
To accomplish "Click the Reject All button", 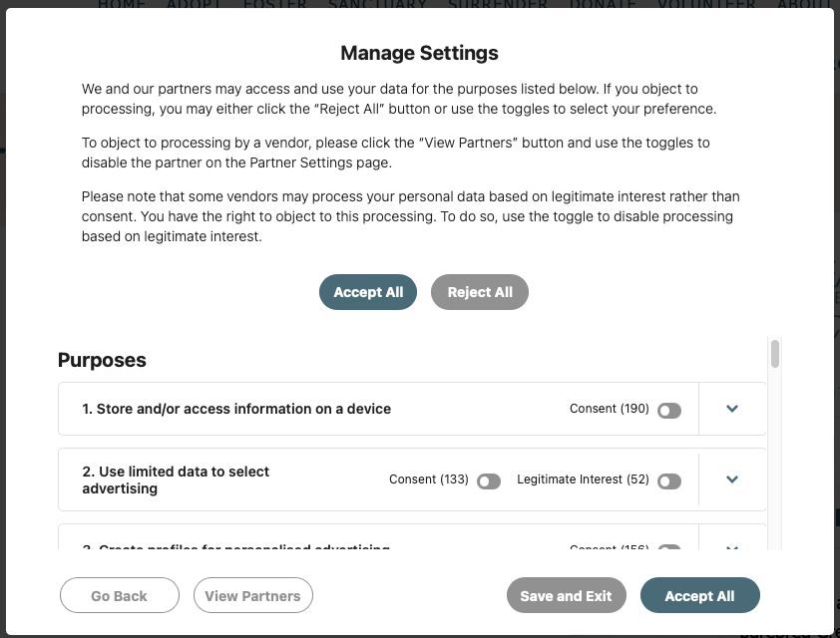I will [x=480, y=292].
